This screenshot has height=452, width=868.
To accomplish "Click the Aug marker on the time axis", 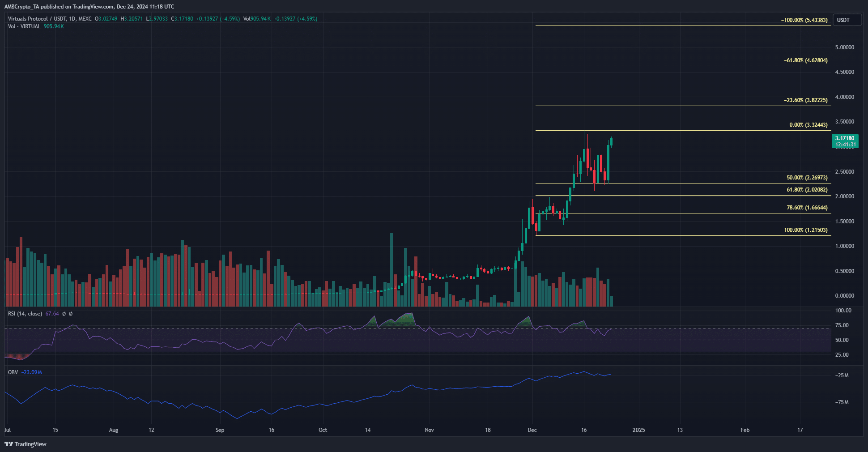I will [x=114, y=430].
